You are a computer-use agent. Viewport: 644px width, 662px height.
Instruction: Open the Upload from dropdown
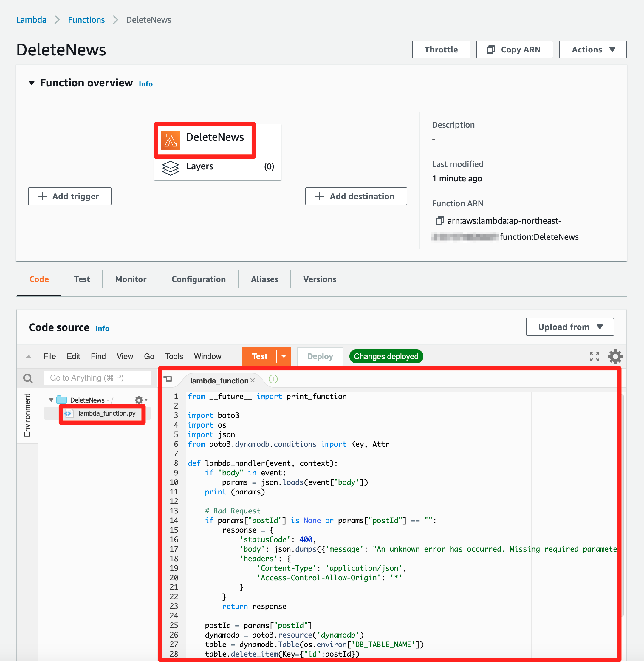(569, 327)
